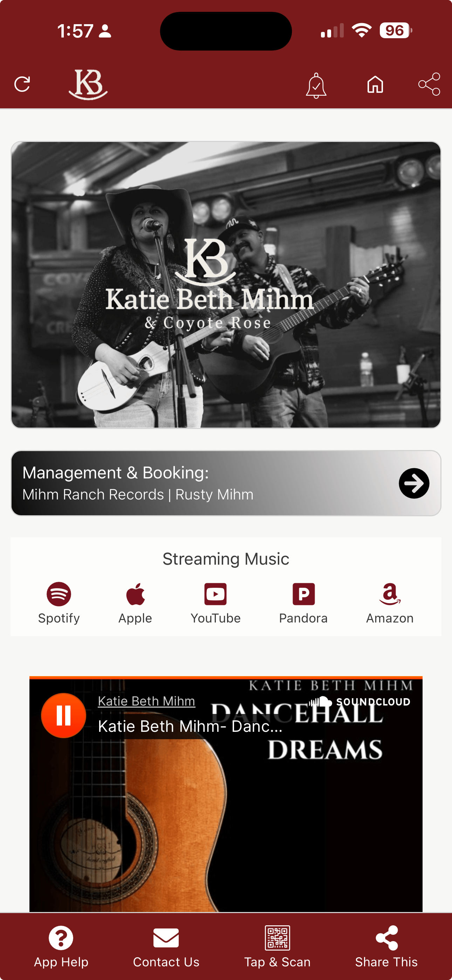
Task: Open the Management & Booking card
Action: (226, 483)
